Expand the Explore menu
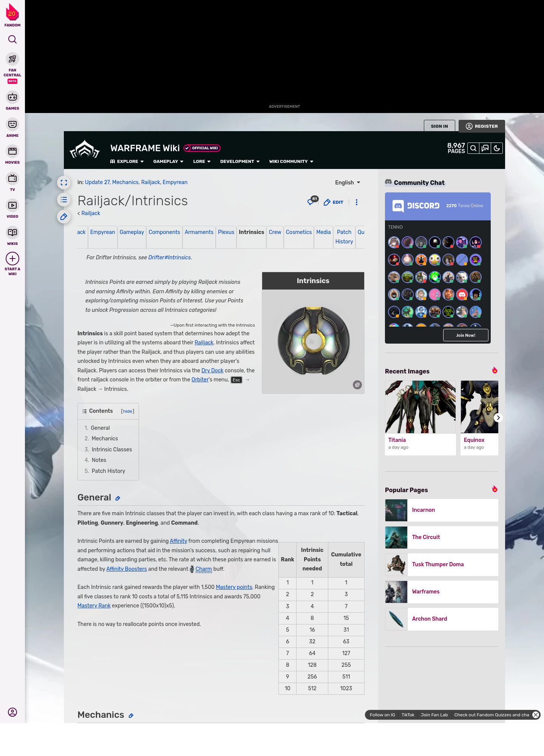Viewport: 544px width, 756px height. click(x=127, y=161)
